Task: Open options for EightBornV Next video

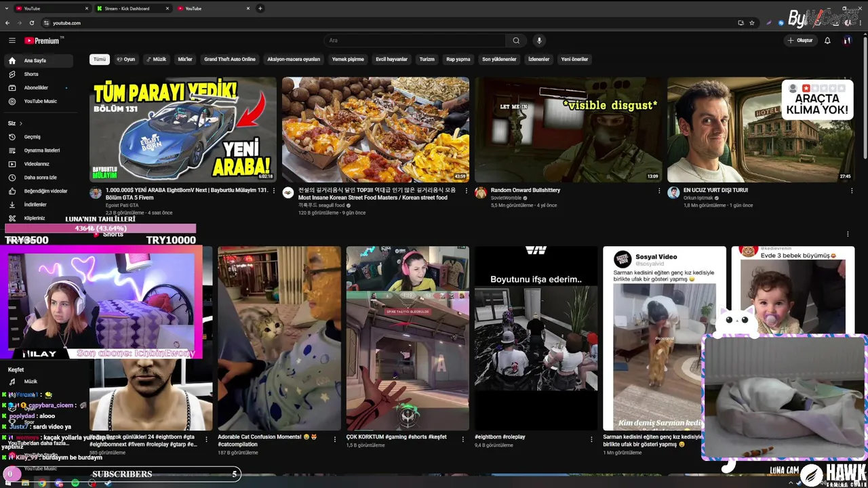Action: tap(274, 191)
